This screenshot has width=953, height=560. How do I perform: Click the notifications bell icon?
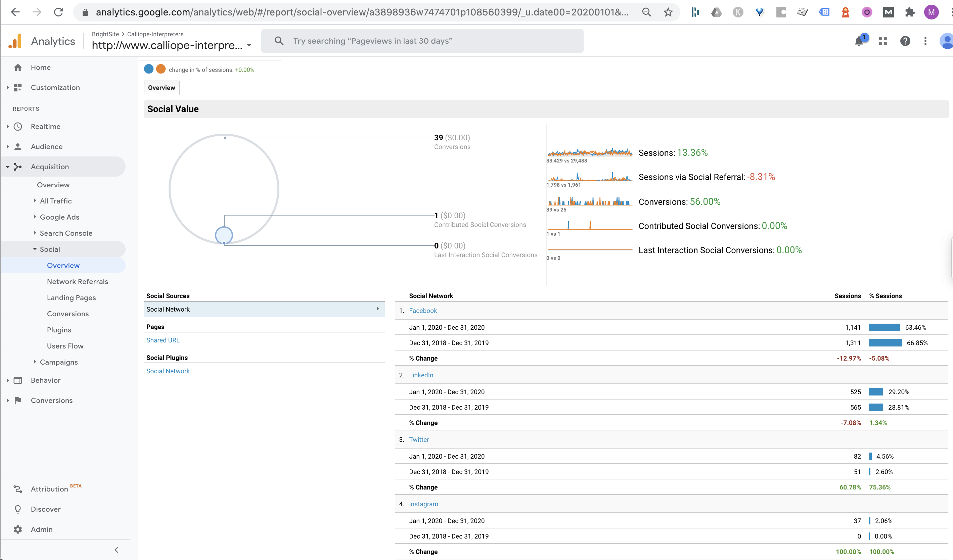(859, 41)
